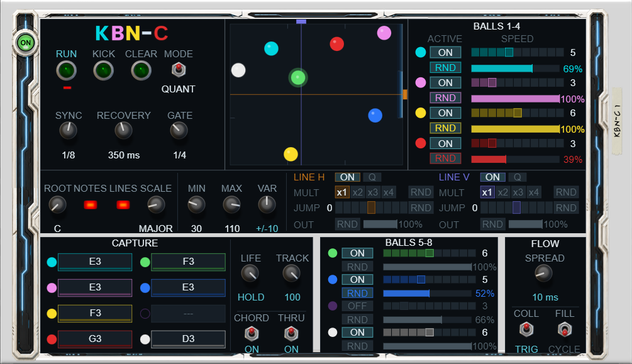Click the green ball in the display

click(x=298, y=78)
